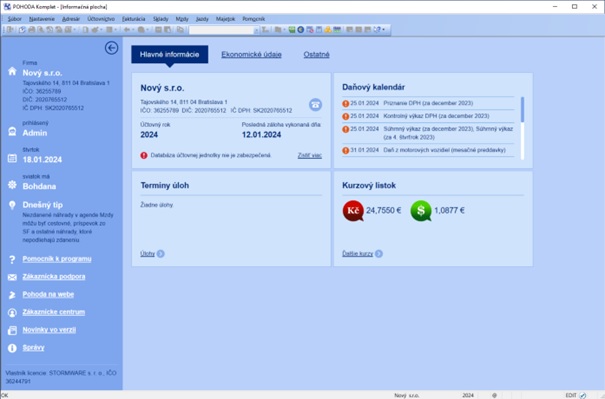Click the Kurzový lístok heading
This screenshot has width=605, height=399.
pos(369,185)
